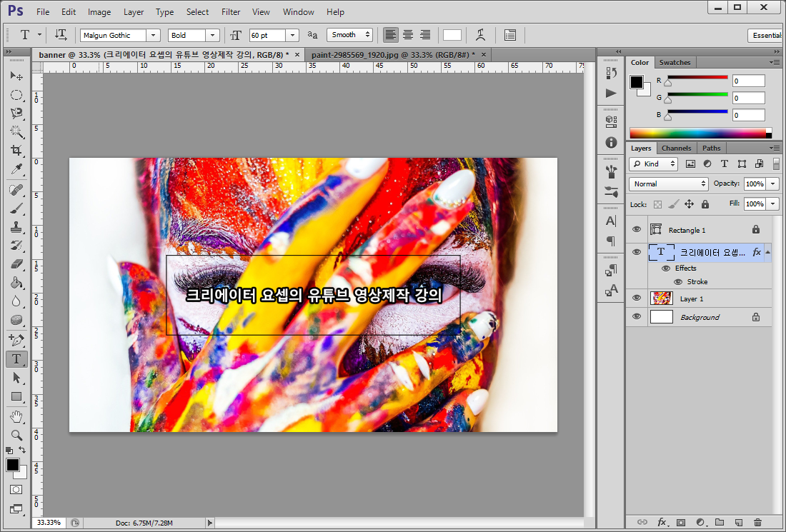This screenshot has height=532, width=786.
Task: Right align the text
Action: (x=425, y=35)
